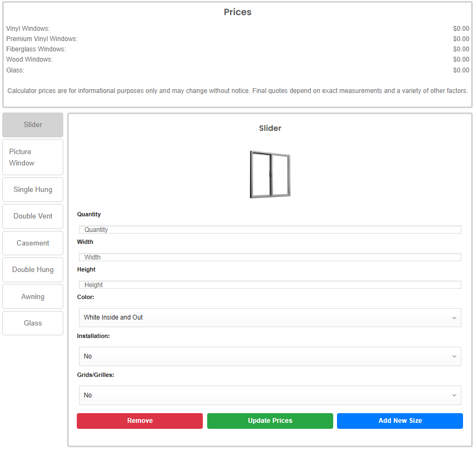The width and height of the screenshot is (476, 451).
Task: Choose the Double Vent window type
Action: (x=33, y=216)
